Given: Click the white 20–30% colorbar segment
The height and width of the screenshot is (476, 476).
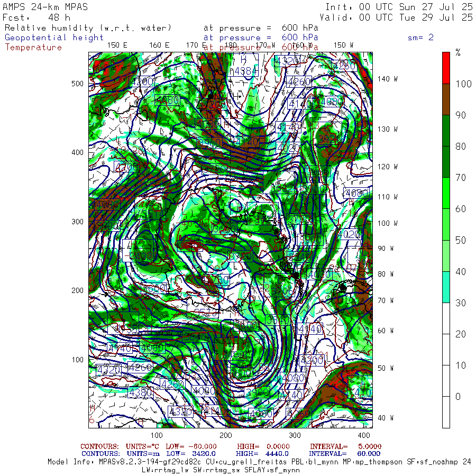Looking at the screenshot, I should click(446, 318).
